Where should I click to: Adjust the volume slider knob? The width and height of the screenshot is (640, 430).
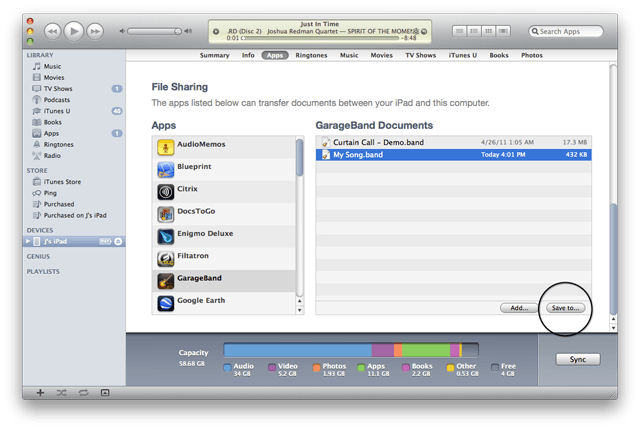click(178, 31)
